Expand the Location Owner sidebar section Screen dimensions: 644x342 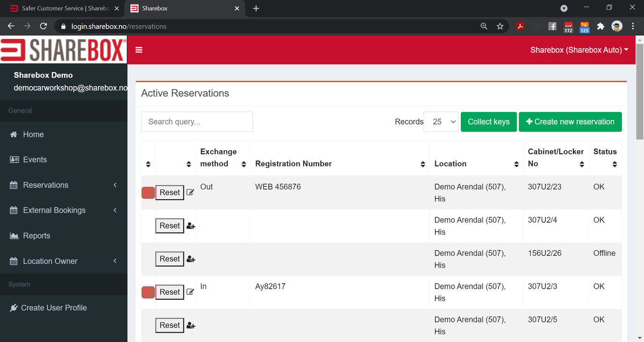(50, 261)
